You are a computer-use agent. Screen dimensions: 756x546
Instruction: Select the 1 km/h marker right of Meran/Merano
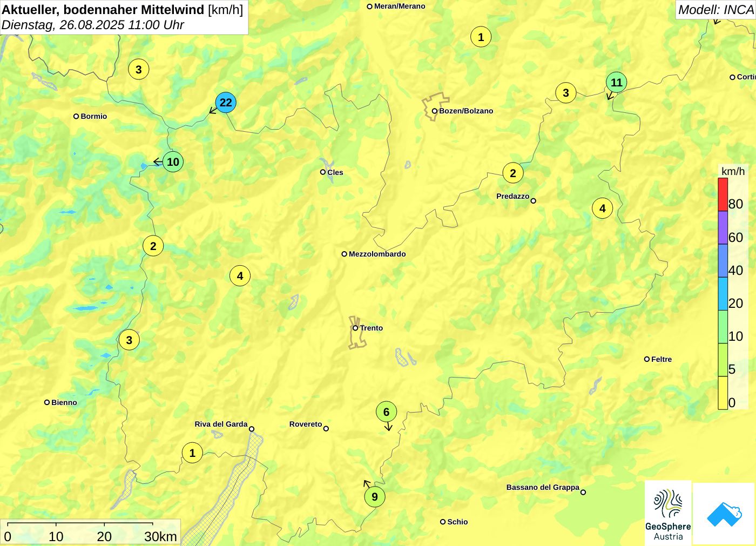[x=481, y=37]
